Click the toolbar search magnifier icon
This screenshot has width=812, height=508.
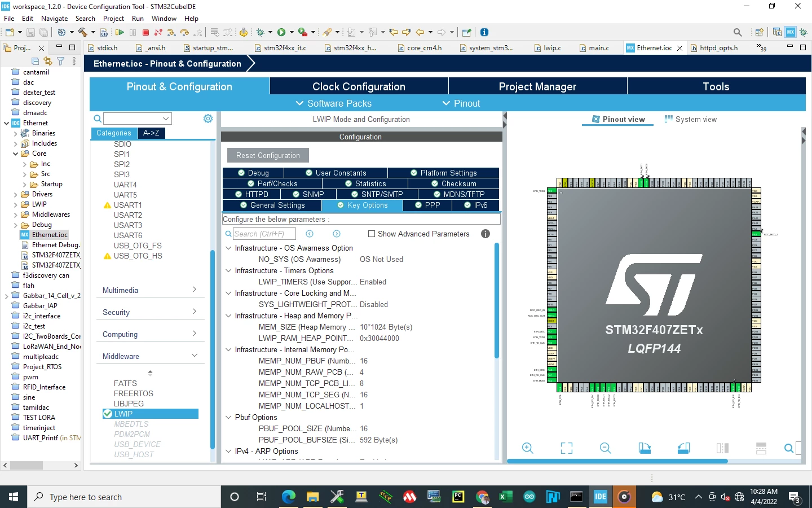[x=738, y=32]
